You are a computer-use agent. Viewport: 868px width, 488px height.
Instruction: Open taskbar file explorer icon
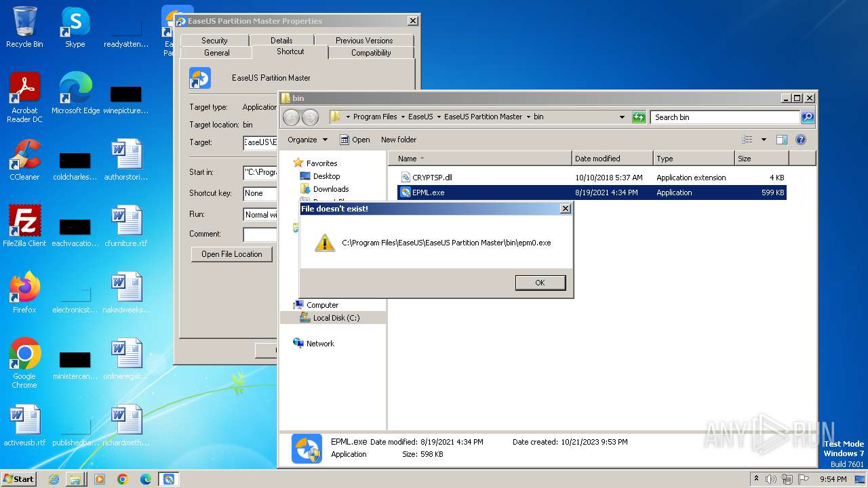click(75, 479)
